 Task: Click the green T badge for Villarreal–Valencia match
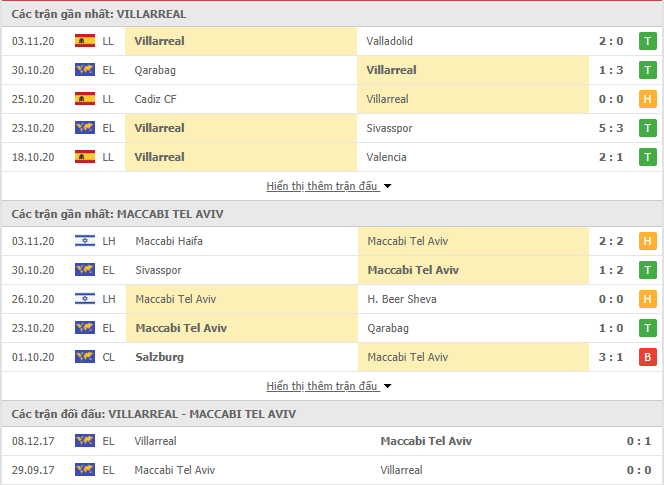(647, 157)
